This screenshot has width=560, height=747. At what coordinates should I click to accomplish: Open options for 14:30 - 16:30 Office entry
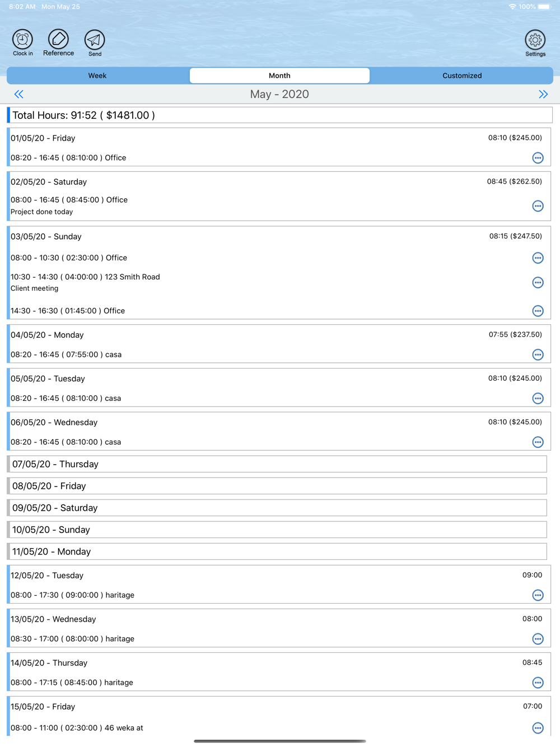[x=538, y=311]
